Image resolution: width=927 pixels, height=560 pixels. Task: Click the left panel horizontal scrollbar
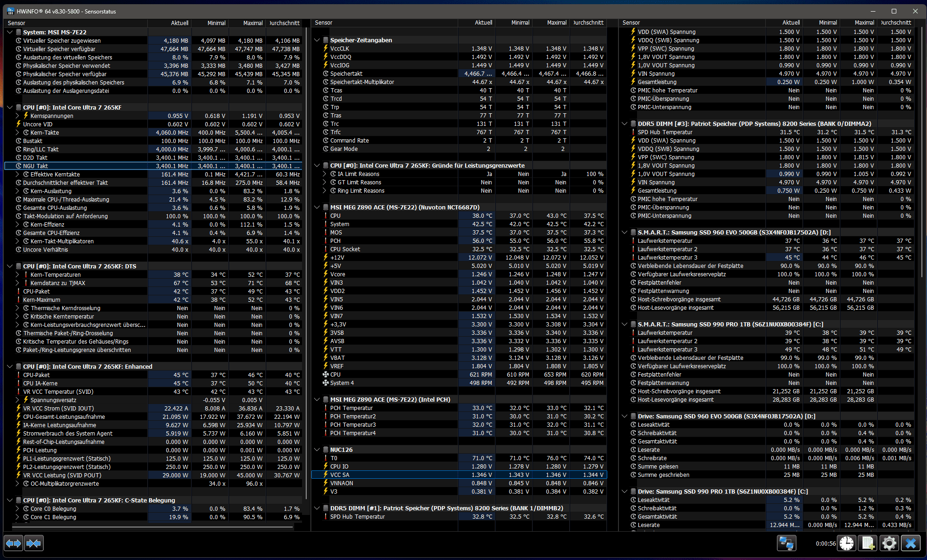coord(152,527)
